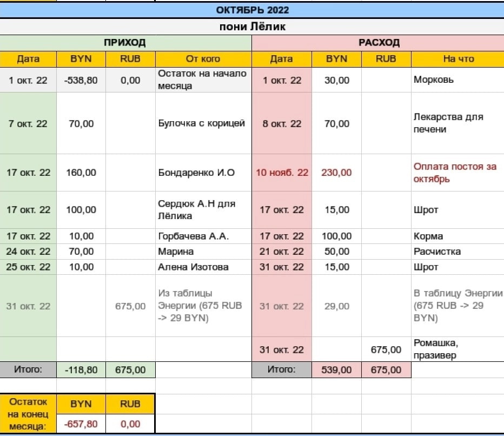Select the Булочка с корицей cell
504x436 pixels.
(203, 123)
